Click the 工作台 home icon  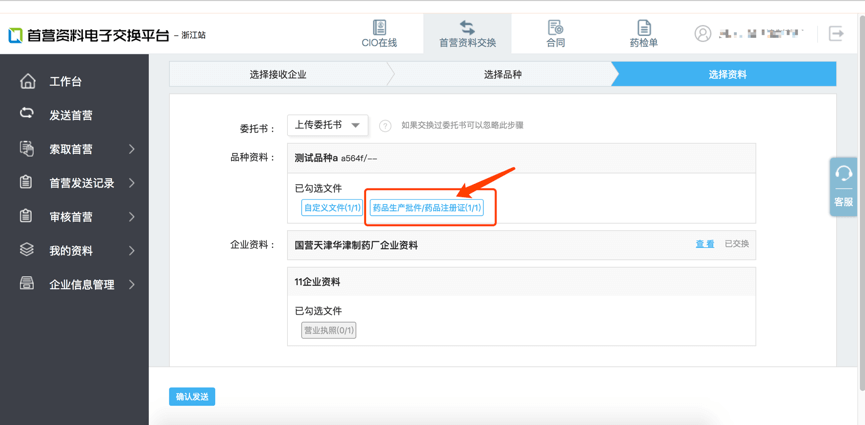tap(27, 82)
